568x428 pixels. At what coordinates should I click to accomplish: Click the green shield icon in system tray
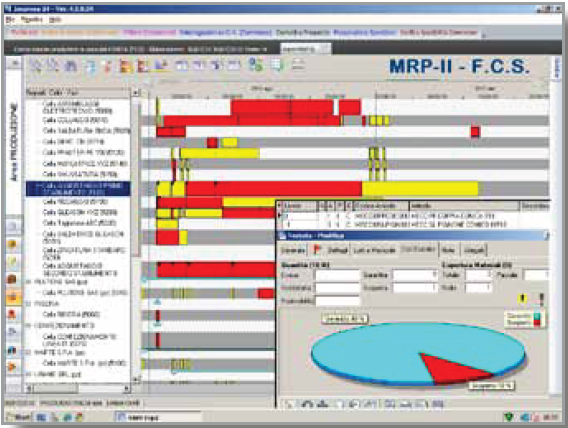tap(509, 417)
